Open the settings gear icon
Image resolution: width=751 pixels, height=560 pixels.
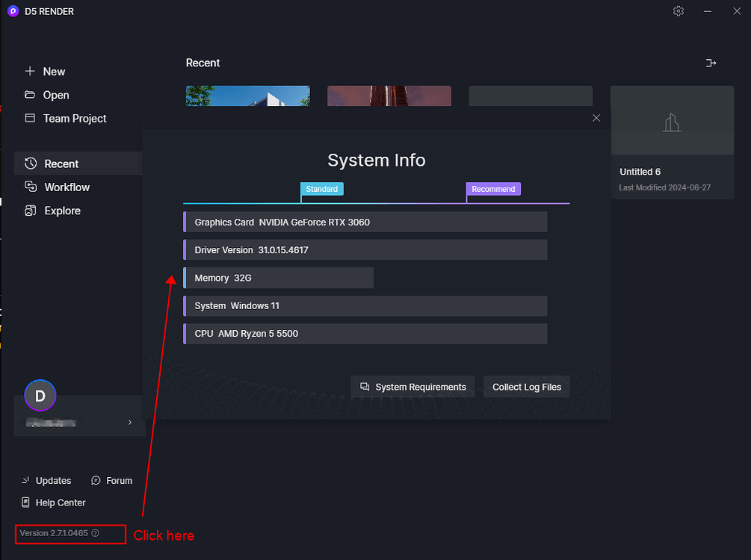[x=679, y=11]
